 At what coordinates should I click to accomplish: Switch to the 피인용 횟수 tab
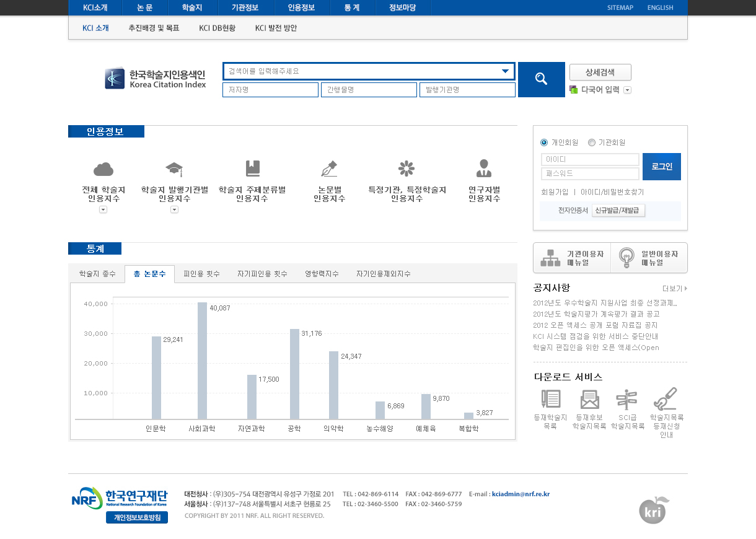201,274
